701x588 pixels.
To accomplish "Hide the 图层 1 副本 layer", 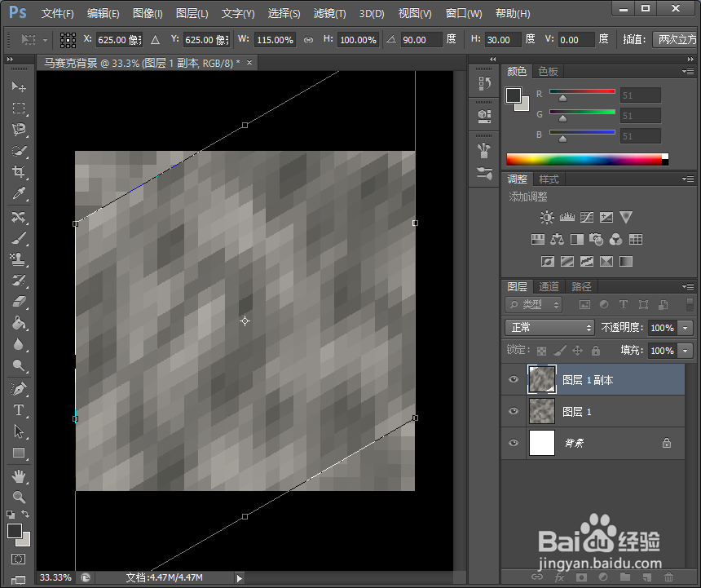I will pos(514,379).
